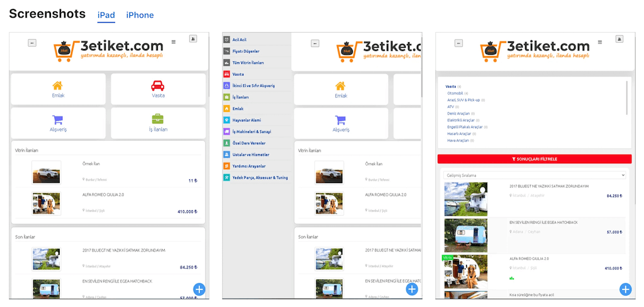Select Arazi, SUV & Pick-up category link
Screen dimensions: 644x307
[x=464, y=100]
